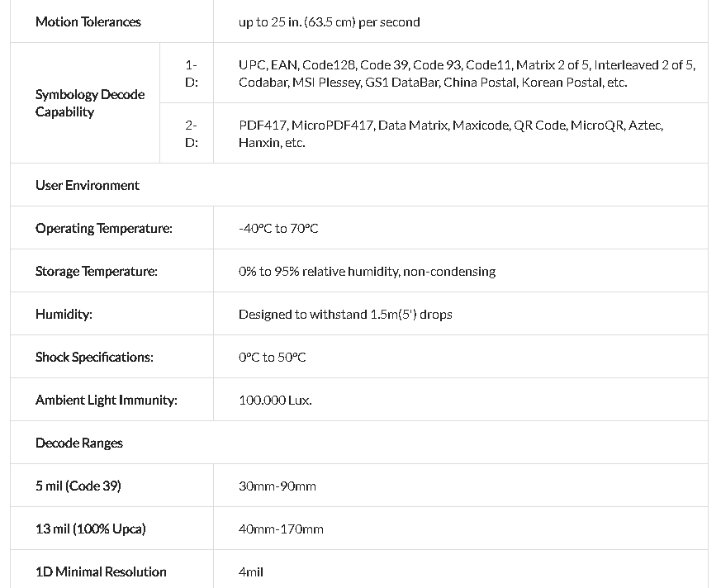This screenshot has width=721, height=588.
Task: Click the '13 mil (100% Upca)' label
Action: 91,529
